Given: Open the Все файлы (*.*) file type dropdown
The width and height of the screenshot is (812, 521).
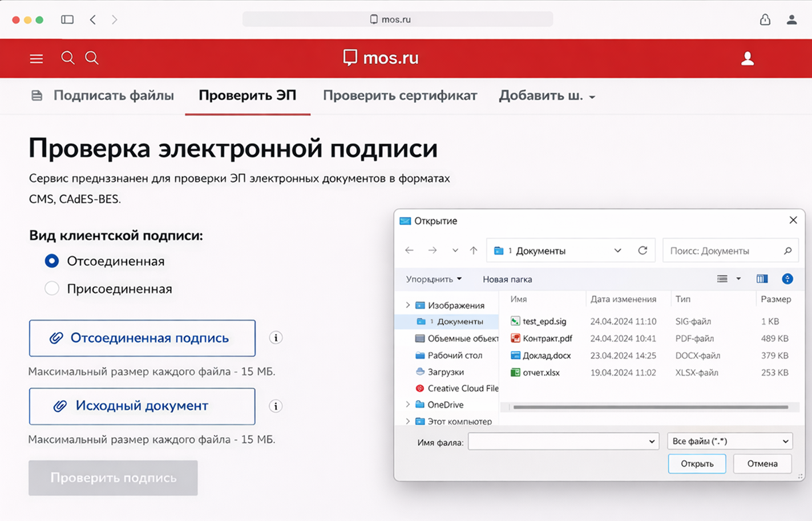Looking at the screenshot, I should coord(729,441).
